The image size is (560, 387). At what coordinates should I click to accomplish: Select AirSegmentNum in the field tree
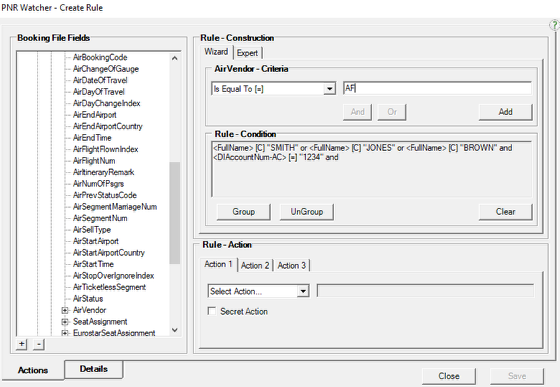click(x=100, y=218)
